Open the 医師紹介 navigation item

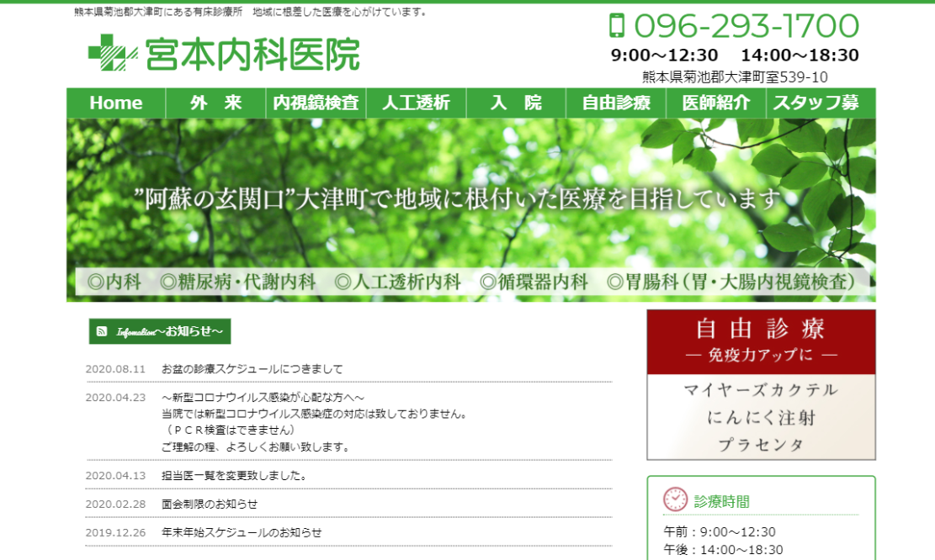point(715,103)
